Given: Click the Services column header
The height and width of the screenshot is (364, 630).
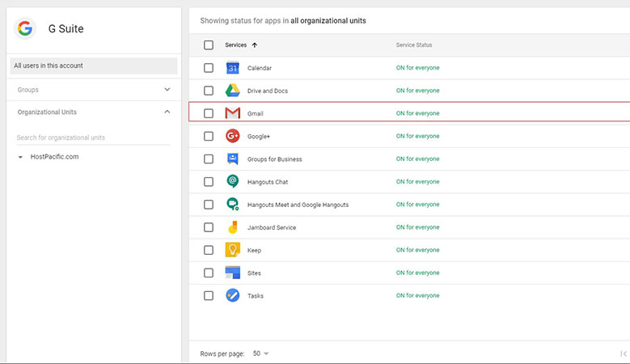Looking at the screenshot, I should (x=236, y=45).
